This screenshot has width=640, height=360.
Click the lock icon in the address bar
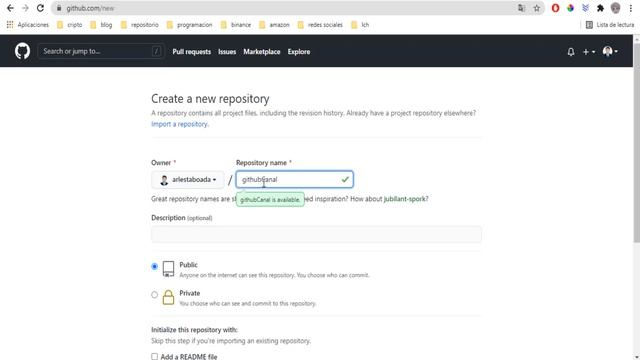59,8
